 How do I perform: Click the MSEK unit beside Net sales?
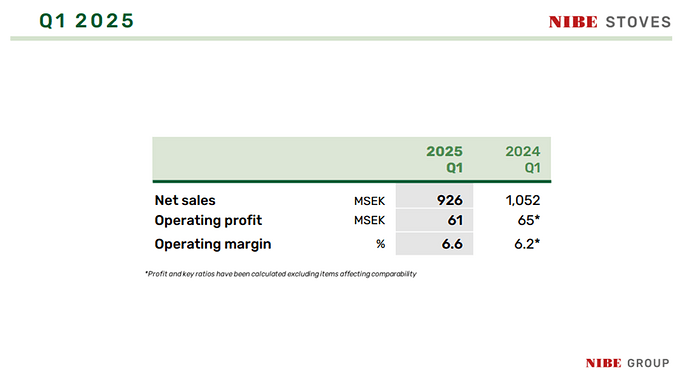pos(369,201)
